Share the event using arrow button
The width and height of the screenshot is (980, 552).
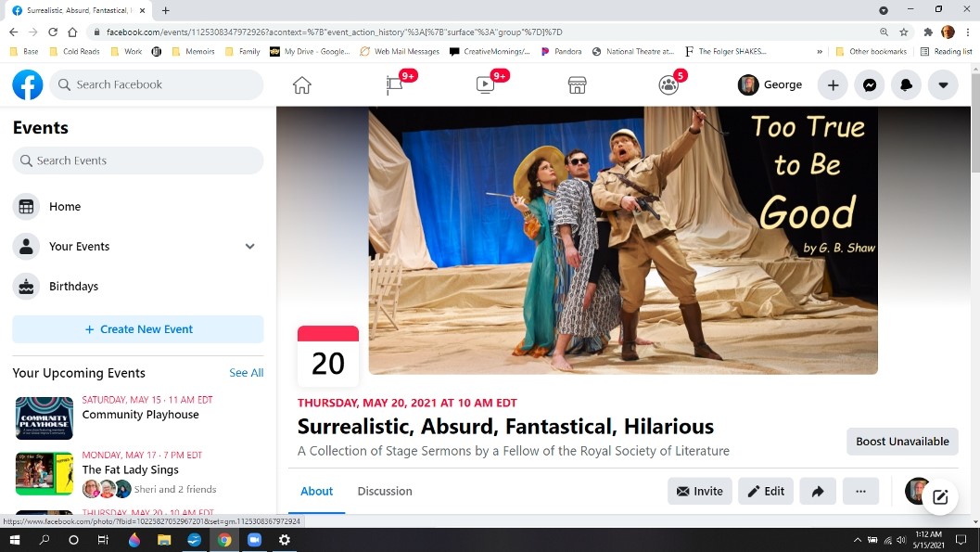tap(818, 492)
